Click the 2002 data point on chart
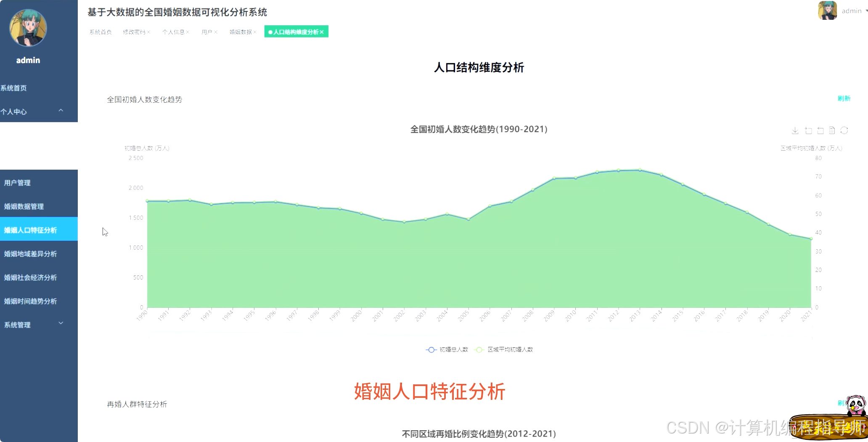This screenshot has width=868, height=442. (404, 221)
